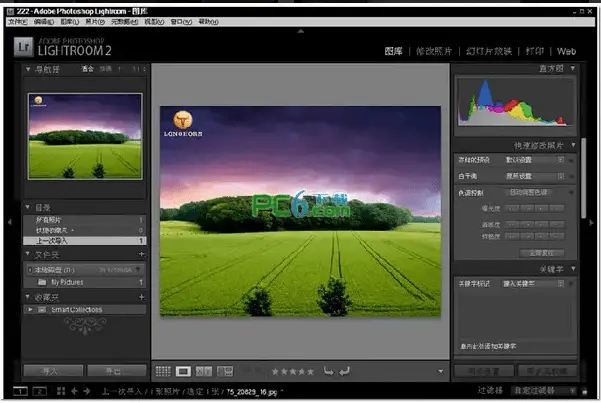Expand the Smart Collections tree item
Screen dimensions: 601x403
coord(29,310)
